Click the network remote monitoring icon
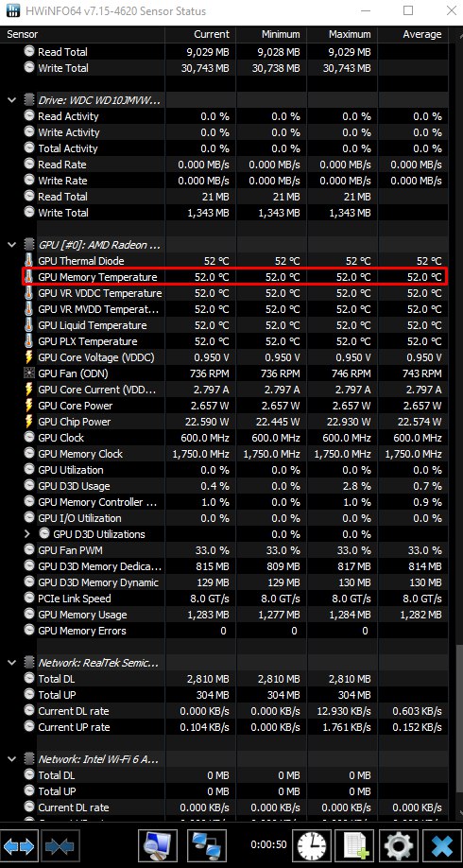The width and height of the screenshot is (463, 868). click(207, 845)
